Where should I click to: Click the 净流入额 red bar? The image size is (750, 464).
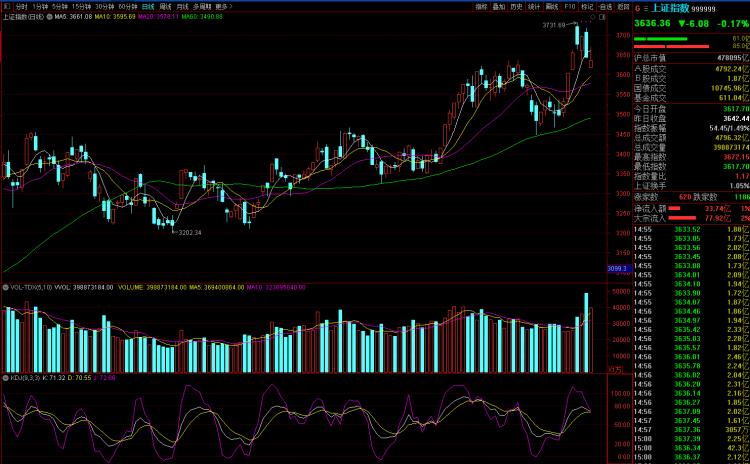coord(674,209)
